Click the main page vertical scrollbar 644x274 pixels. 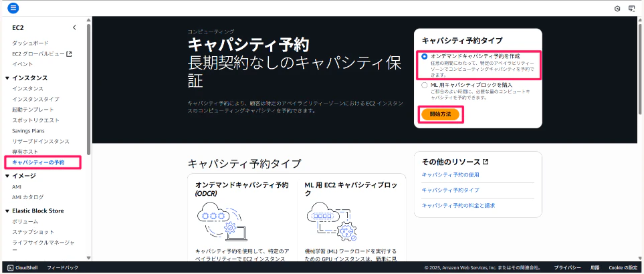pos(640,70)
